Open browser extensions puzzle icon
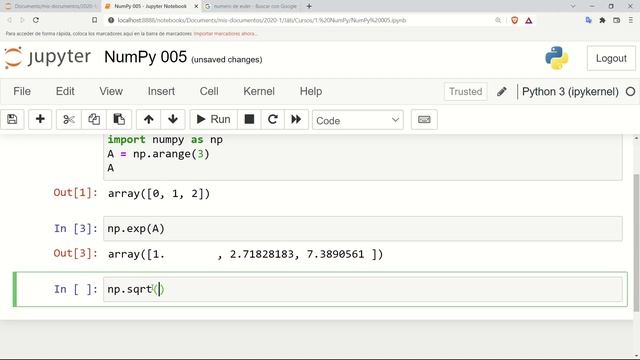The width and height of the screenshot is (640, 360). [x=602, y=20]
